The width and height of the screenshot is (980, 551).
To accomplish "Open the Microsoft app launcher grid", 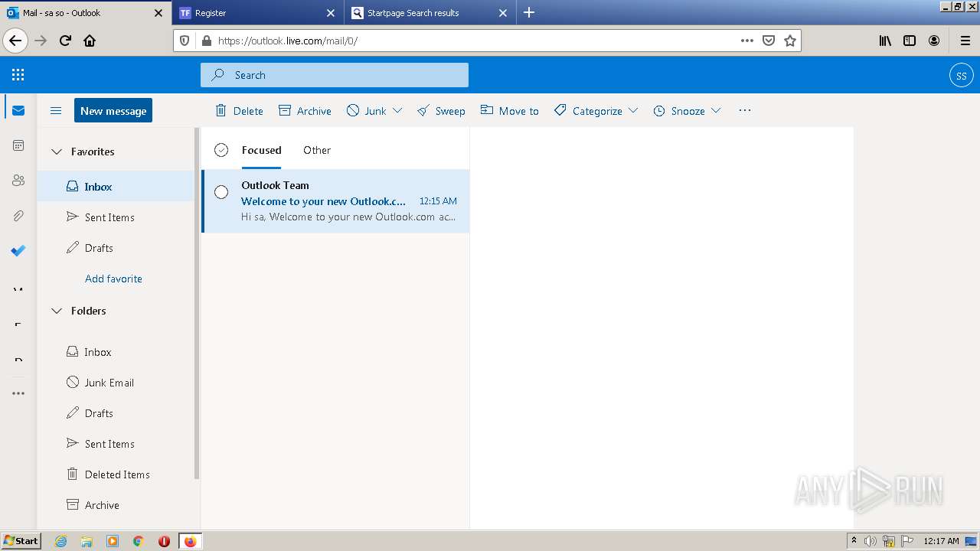I will (18, 75).
